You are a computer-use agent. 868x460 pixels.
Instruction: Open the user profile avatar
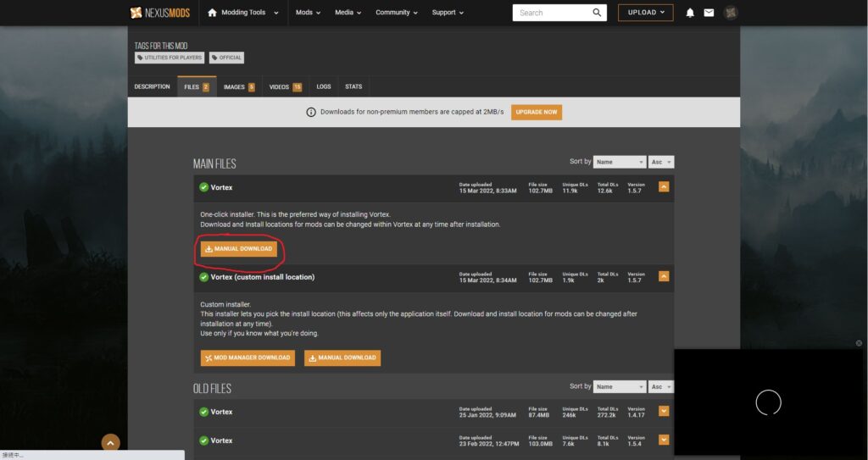[x=731, y=13]
